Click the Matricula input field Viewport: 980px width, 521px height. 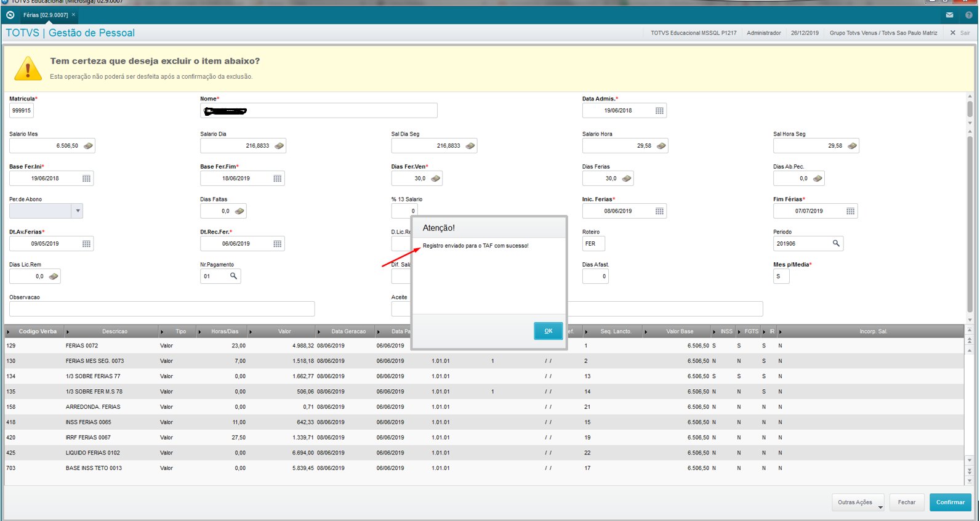[x=22, y=111]
